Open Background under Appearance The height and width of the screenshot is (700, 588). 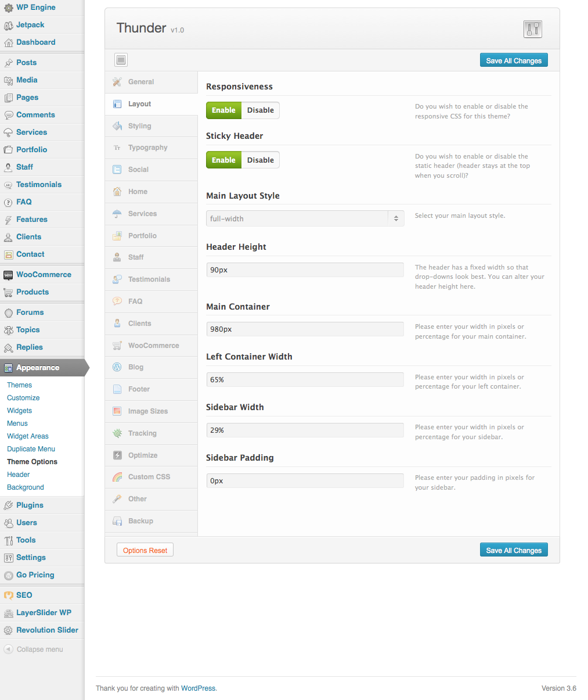26,487
